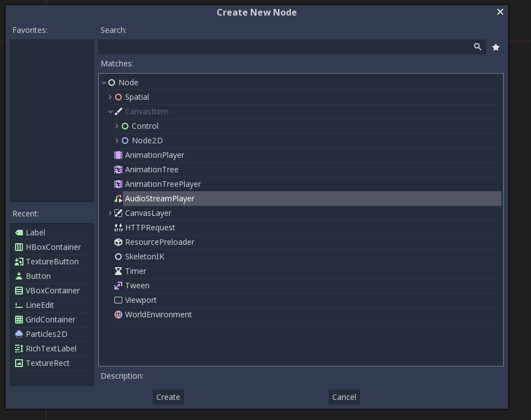Click the Tween icon in the node list
531x420 pixels.
click(x=118, y=286)
